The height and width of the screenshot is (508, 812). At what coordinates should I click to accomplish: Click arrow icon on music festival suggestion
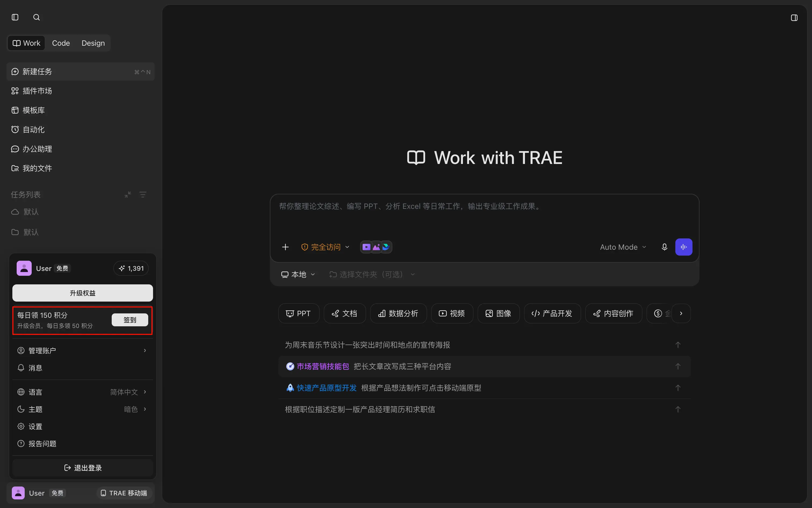pyautogui.click(x=678, y=345)
